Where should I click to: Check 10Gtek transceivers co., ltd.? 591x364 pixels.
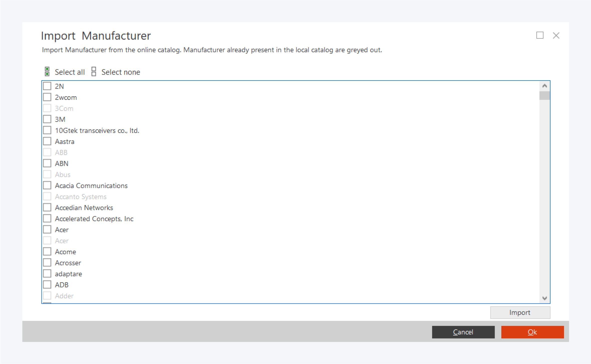(x=47, y=130)
